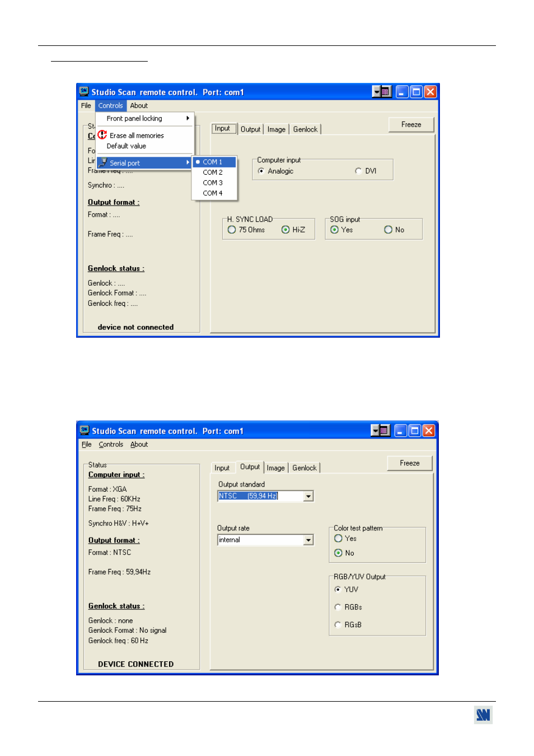This screenshot has width=534, height=756.
Task: Switch to Image tab in the lower window
Action: 276,468
